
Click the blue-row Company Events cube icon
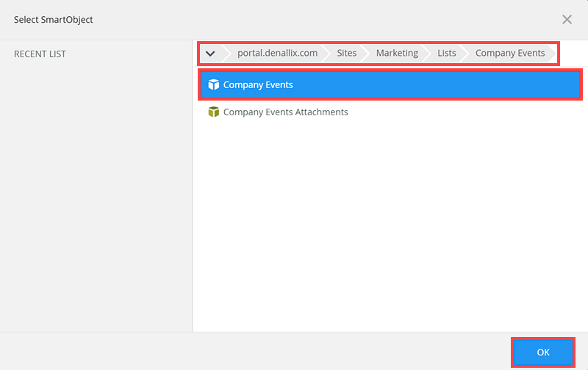(x=214, y=85)
